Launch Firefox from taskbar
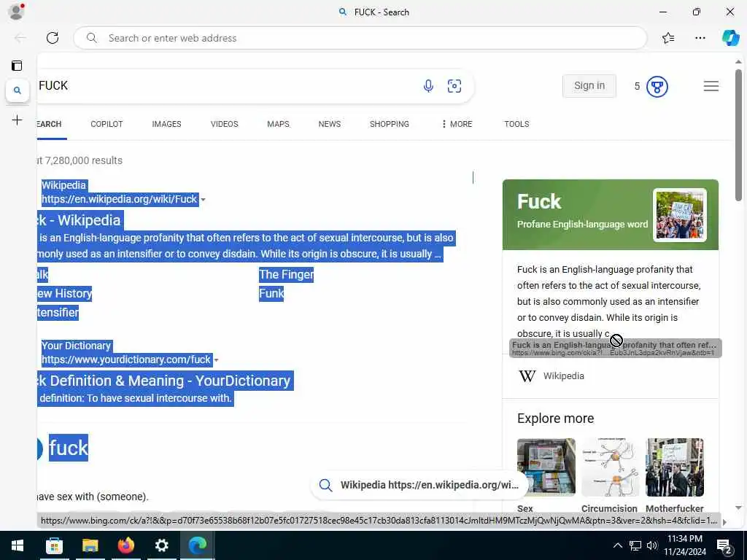 pyautogui.click(x=125, y=545)
